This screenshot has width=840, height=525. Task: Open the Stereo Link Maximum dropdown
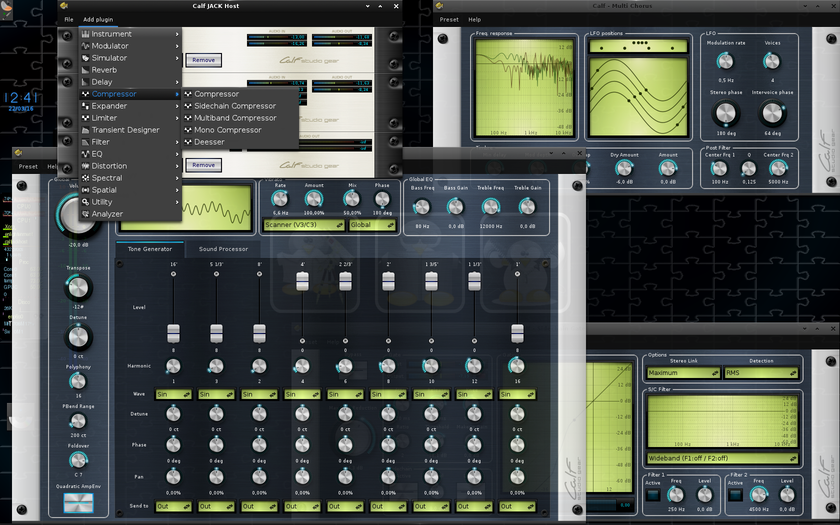[x=683, y=373]
